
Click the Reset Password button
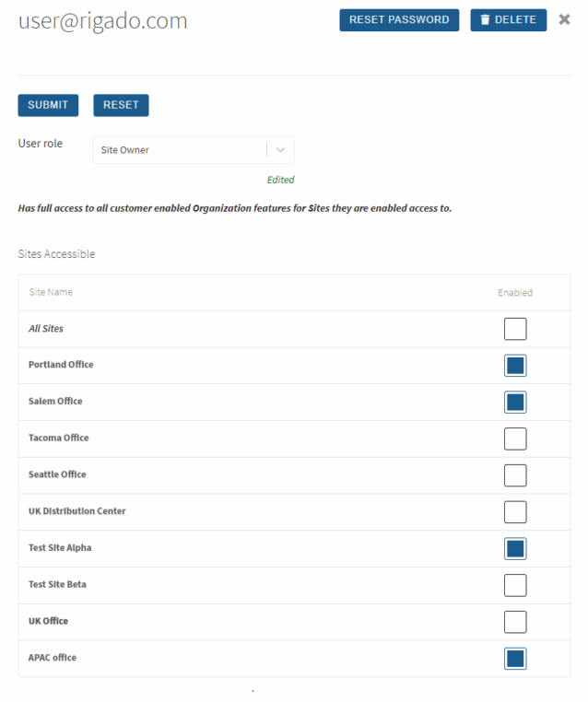399,20
